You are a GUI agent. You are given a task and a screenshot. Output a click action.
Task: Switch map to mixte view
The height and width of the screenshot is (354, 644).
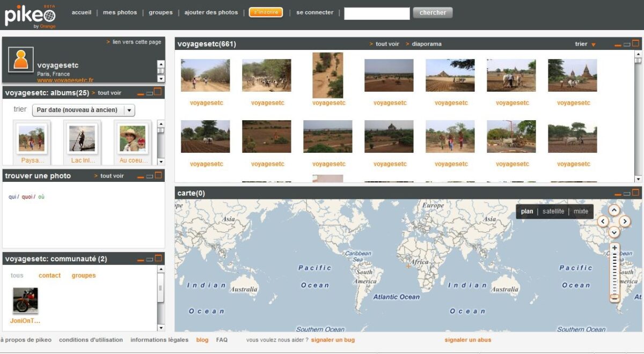581,211
